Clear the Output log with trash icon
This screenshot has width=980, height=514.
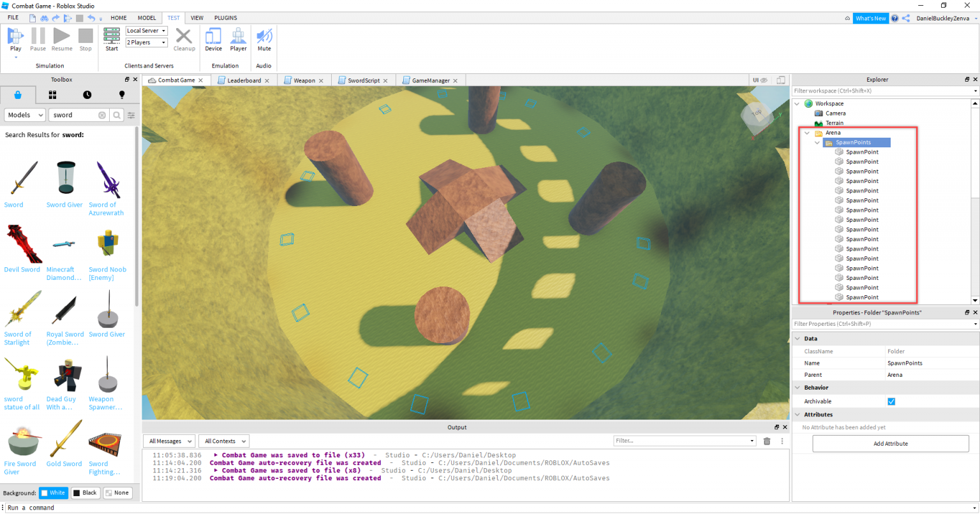pyautogui.click(x=766, y=441)
